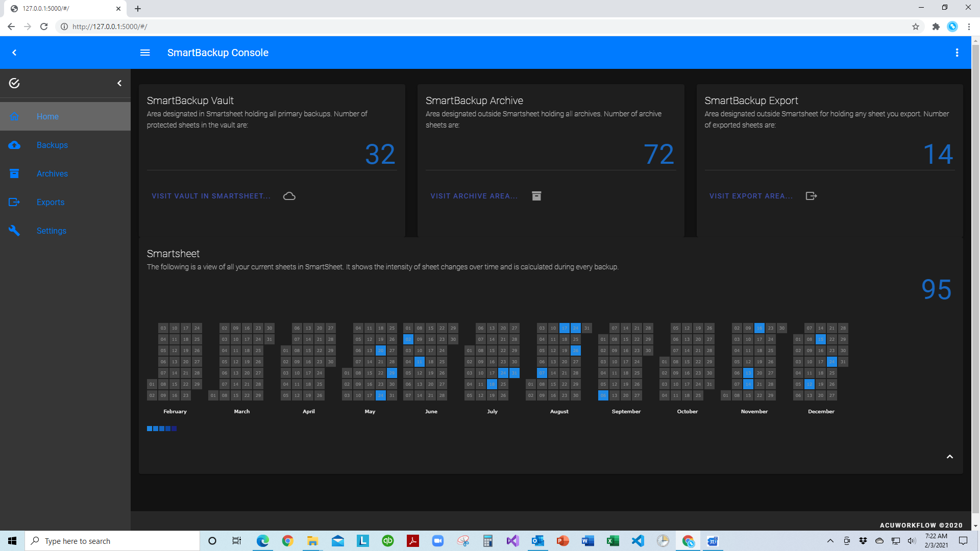Viewport: 980px width, 551px height.
Task: Open the three-dot options menu in header
Action: click(957, 53)
